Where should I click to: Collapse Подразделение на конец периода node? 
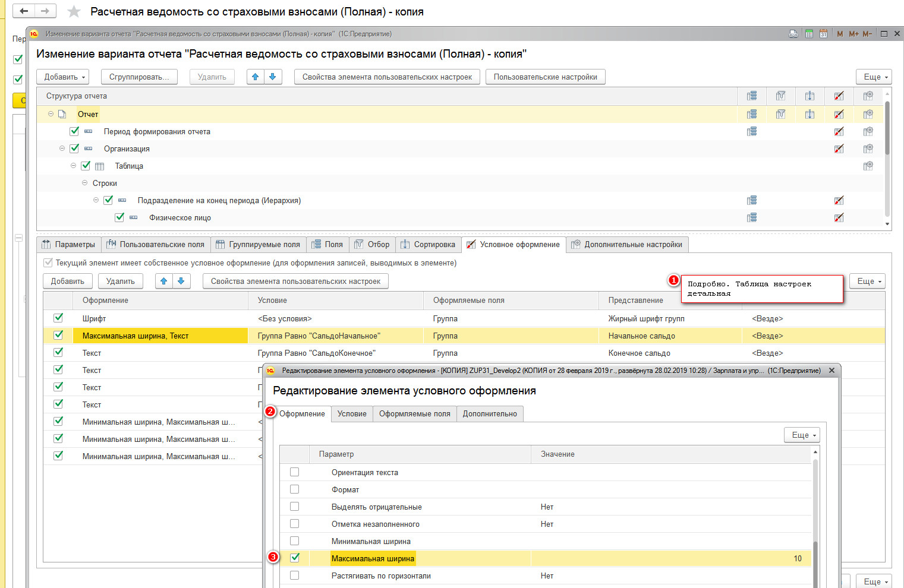click(x=96, y=200)
